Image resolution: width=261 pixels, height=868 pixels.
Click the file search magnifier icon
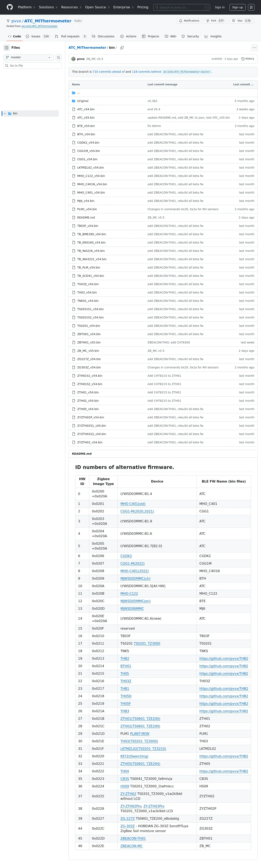pyautogui.click(x=58, y=58)
